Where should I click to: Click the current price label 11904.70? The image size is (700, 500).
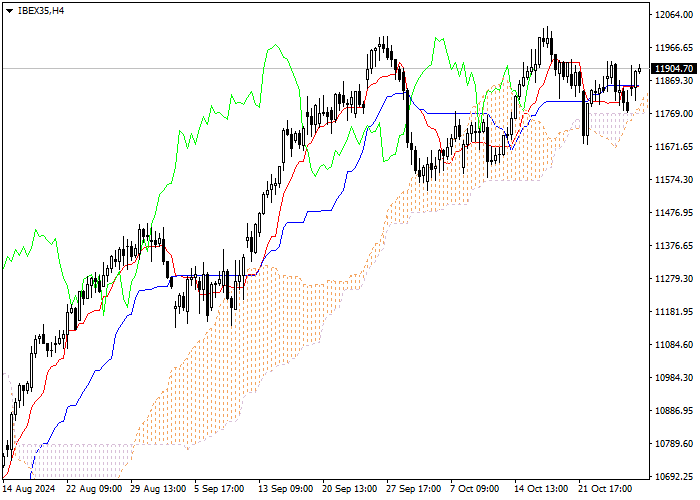pos(674,69)
